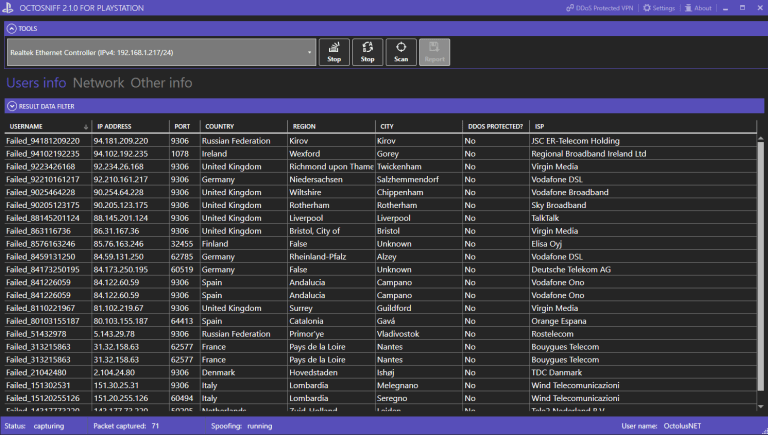The width and height of the screenshot is (768, 435).
Task: Select IP address 92.234.26.168
Action: (x=119, y=167)
